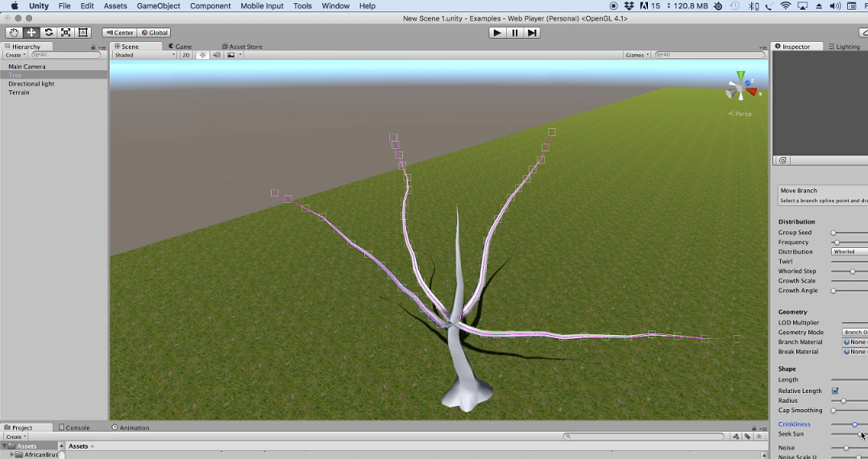
Task: Click the Step frame button
Action: 531,33
